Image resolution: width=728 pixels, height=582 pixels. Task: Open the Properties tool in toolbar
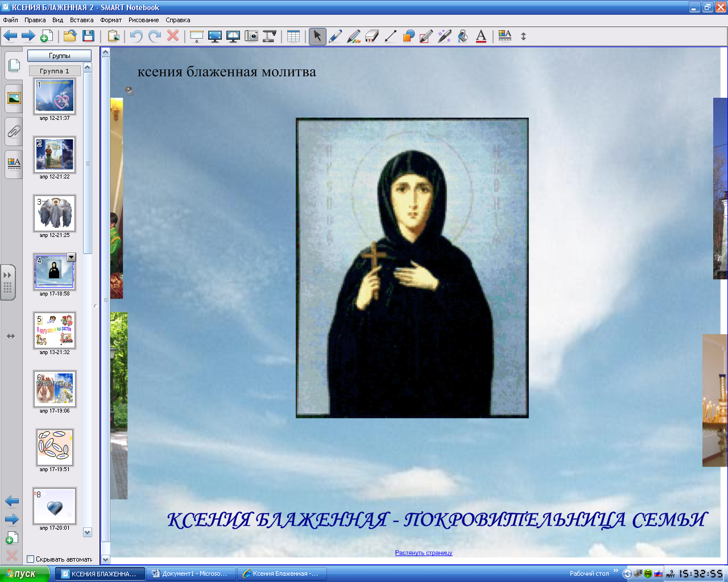505,36
